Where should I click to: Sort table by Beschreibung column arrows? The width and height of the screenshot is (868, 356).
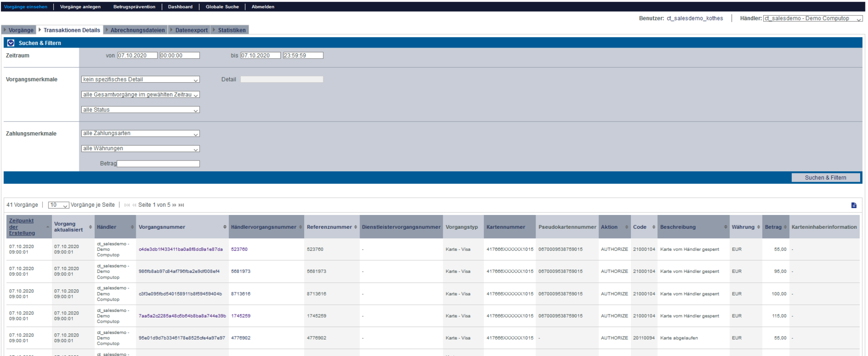click(x=726, y=227)
